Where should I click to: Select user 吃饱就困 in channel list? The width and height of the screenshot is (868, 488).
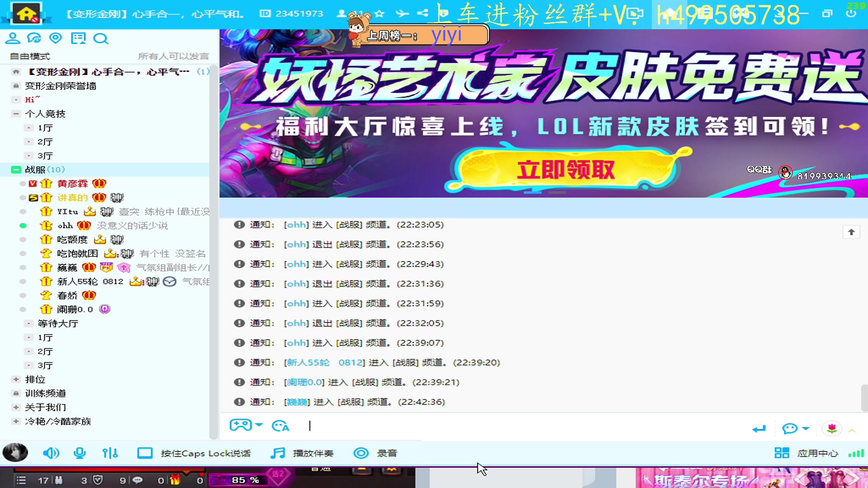point(77,253)
